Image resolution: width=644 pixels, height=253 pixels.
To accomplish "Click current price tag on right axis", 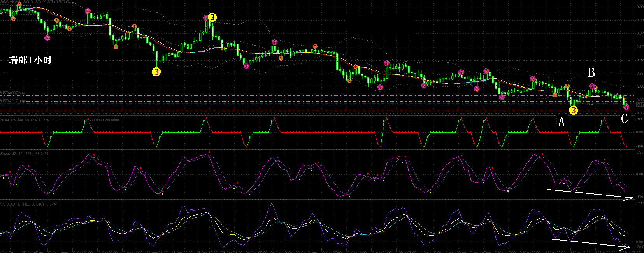I will [639, 104].
